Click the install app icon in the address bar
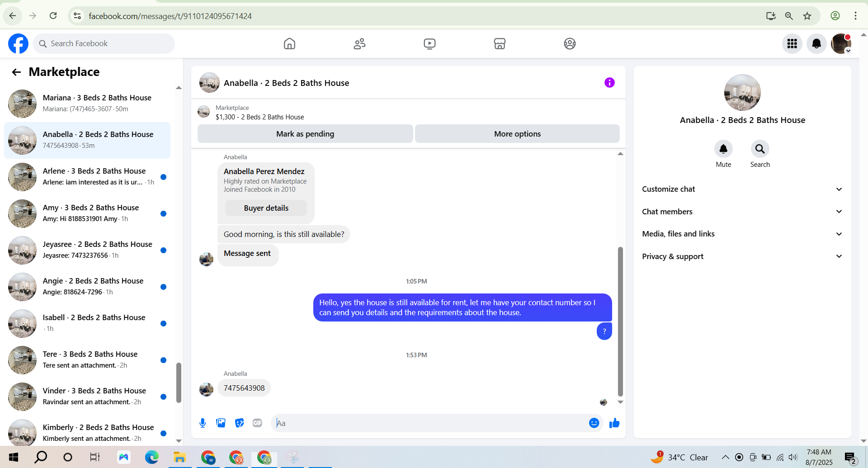The image size is (868, 468). 771,16
